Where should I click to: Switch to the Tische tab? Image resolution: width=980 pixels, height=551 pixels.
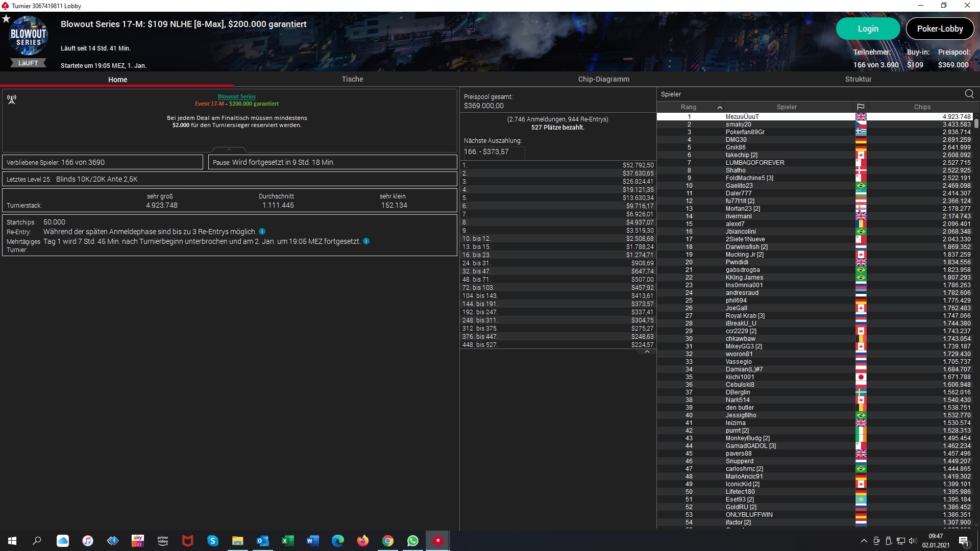[352, 79]
